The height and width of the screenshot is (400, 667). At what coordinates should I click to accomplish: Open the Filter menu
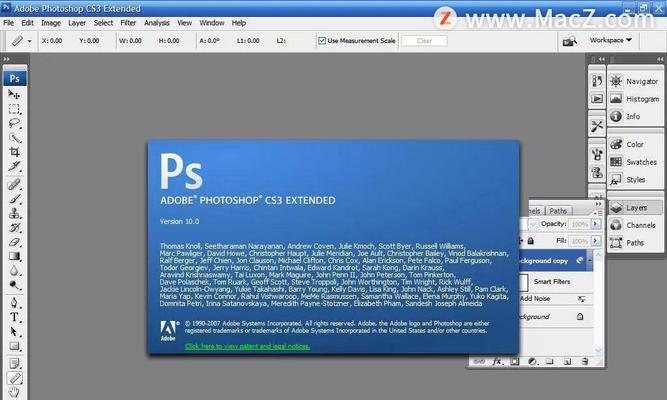coord(128,23)
